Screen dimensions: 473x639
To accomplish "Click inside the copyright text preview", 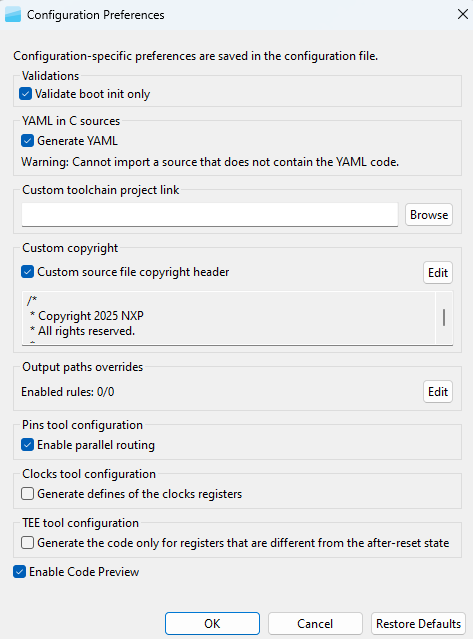I will [x=229, y=318].
